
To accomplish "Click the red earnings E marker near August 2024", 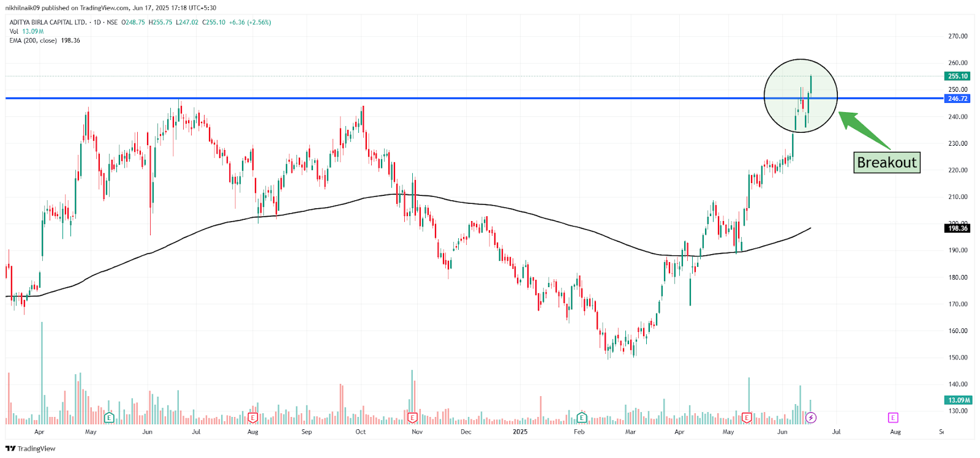I will [252, 418].
